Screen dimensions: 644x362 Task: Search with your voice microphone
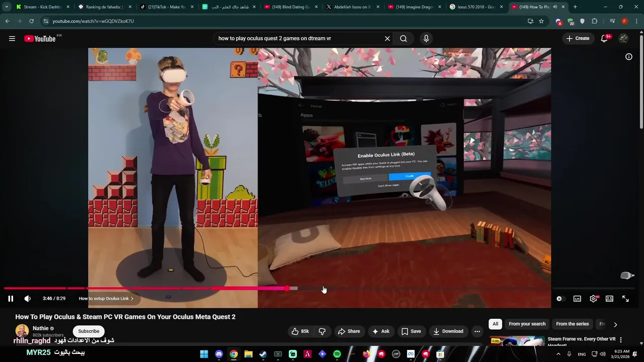426,39
